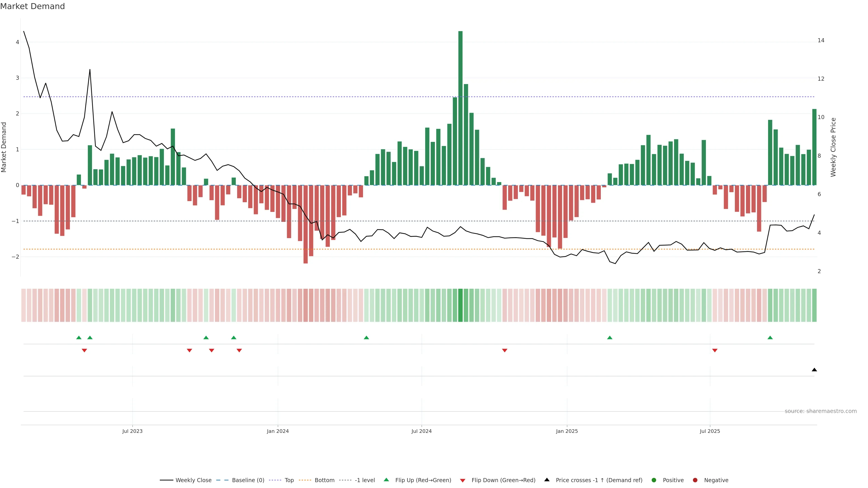Click the darkest green heatmap cell

pos(460,305)
